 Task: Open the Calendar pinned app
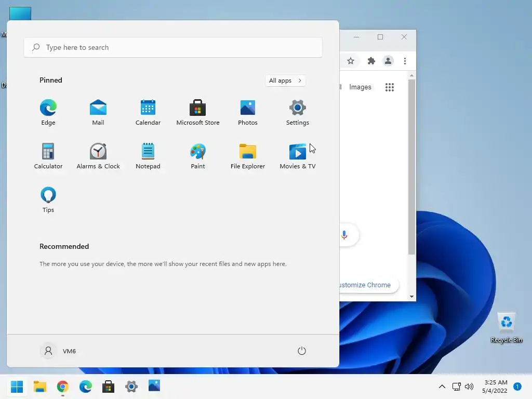[x=148, y=113]
